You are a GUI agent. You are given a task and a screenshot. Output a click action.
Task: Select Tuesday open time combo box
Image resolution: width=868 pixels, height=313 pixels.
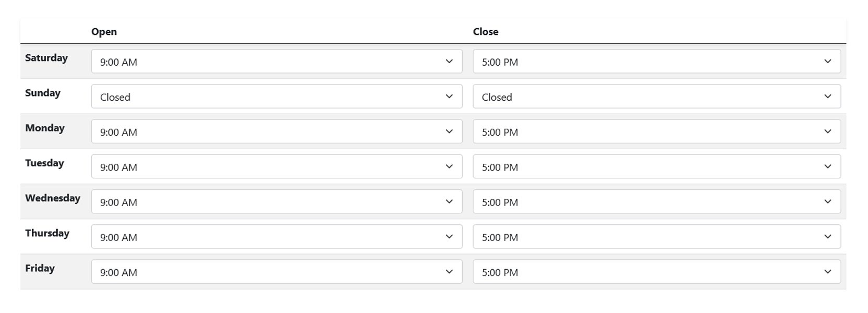click(276, 166)
